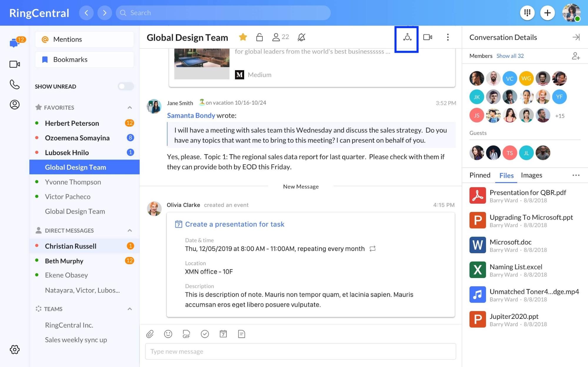The image size is (588, 367).
Task: Open Create a presentation for task event
Action: (x=234, y=224)
